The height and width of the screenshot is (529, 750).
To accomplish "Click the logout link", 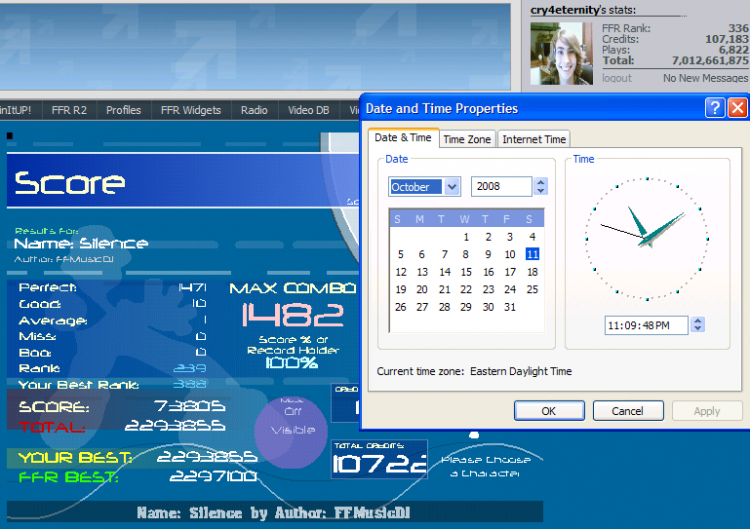I will (x=617, y=78).
